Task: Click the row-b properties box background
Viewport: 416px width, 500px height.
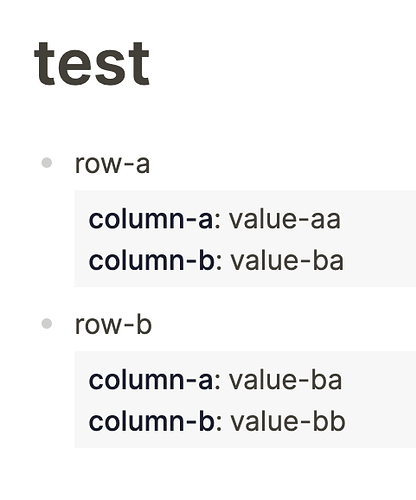Action: [245, 399]
